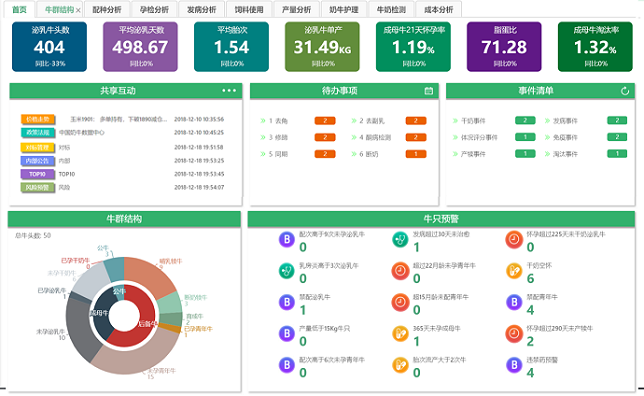The height and width of the screenshot is (396, 644).
Task: Open the 共享互动 three-dots more menu
Action: pyautogui.click(x=229, y=90)
